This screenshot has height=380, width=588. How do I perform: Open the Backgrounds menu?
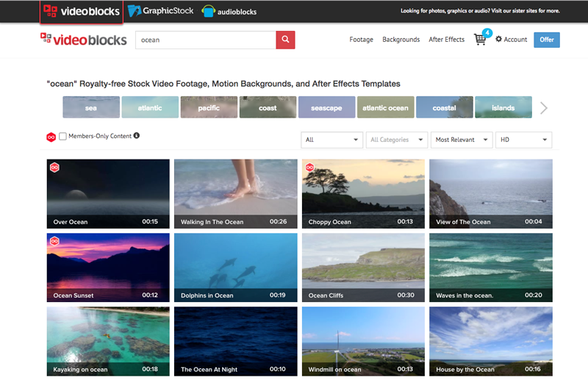[x=401, y=40]
